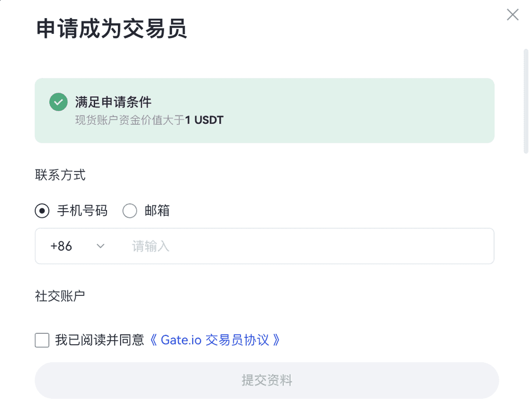Open the +86 country code selector
Viewport: 532px width, 417px height.
tap(61, 246)
